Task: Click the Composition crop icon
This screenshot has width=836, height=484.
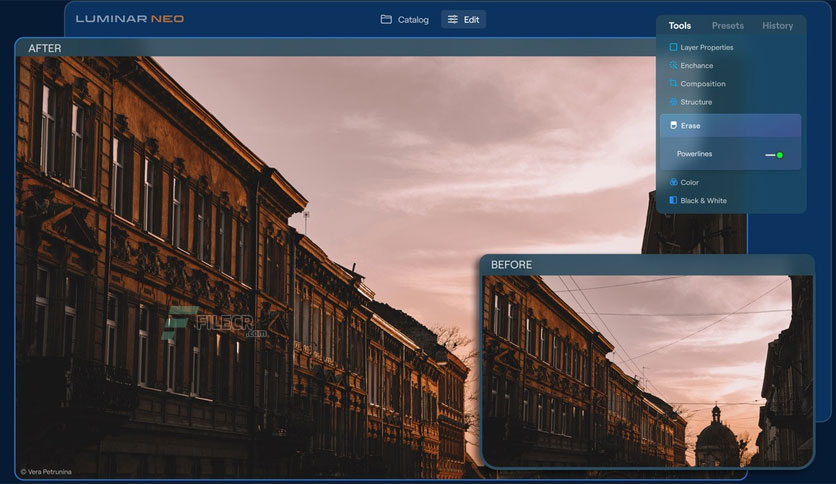Action: pos(673,84)
